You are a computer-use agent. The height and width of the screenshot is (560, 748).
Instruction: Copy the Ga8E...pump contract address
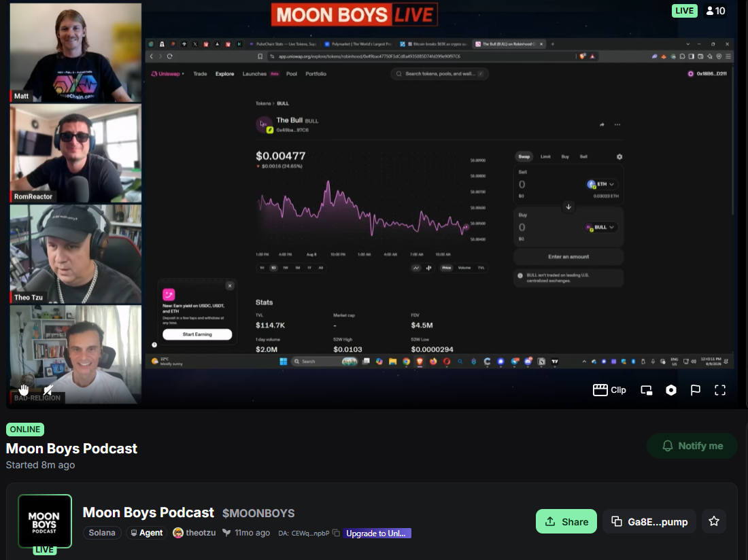[x=649, y=521]
